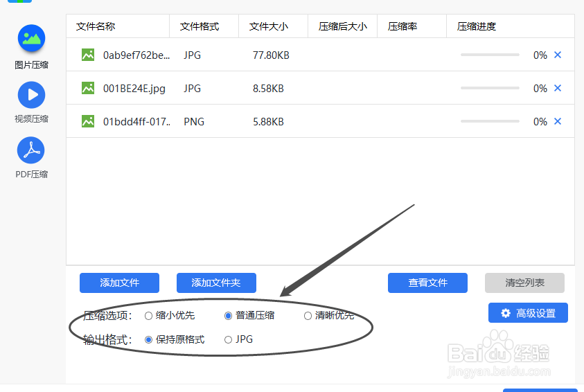Select the 缩小优先 compression option

coord(149,316)
